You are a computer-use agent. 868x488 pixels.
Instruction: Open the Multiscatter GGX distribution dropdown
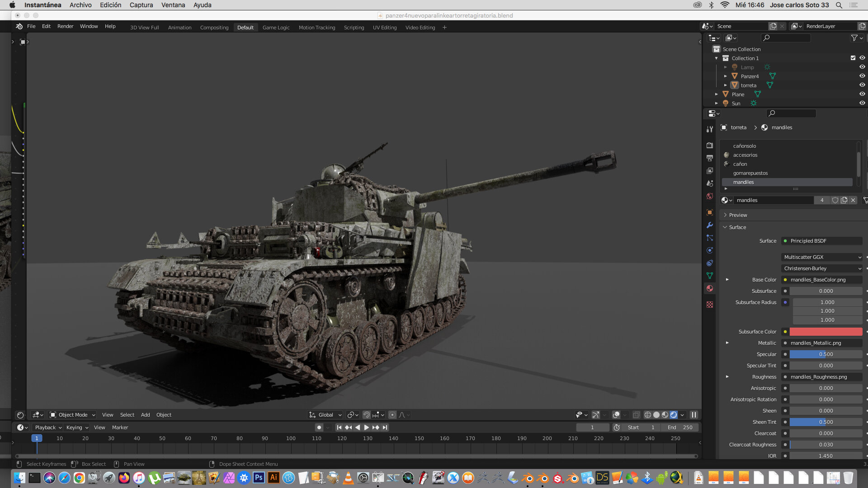[822, 257]
